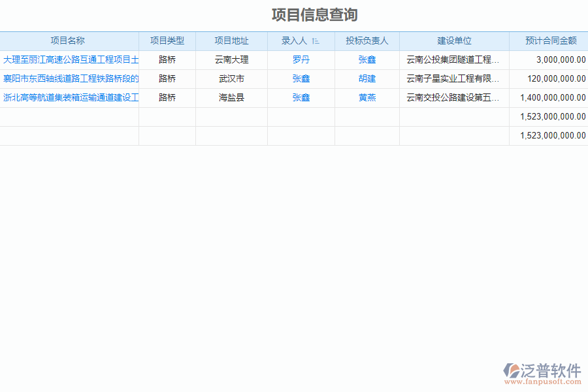Select the 项目类型 column header
The width and height of the screenshot is (588, 392).
[x=167, y=41]
